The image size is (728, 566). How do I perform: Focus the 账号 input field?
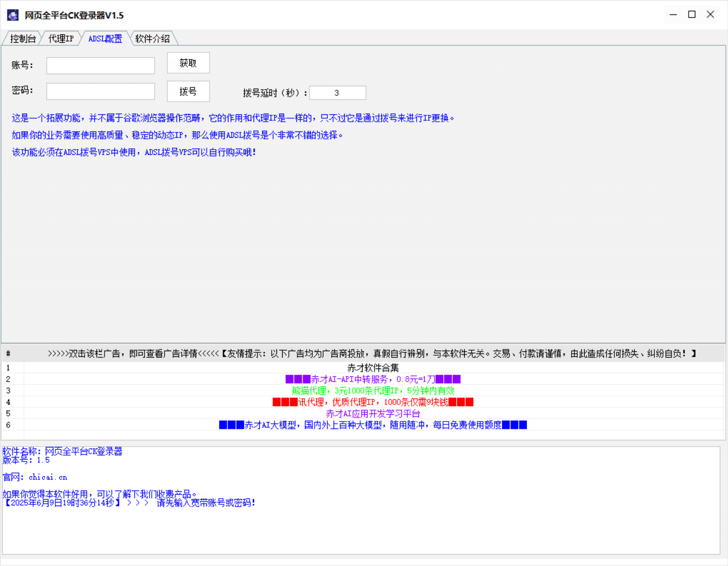coord(100,66)
